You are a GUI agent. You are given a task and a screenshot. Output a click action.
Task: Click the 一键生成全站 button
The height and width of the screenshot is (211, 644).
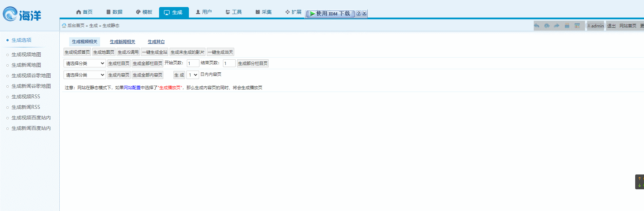[155, 52]
